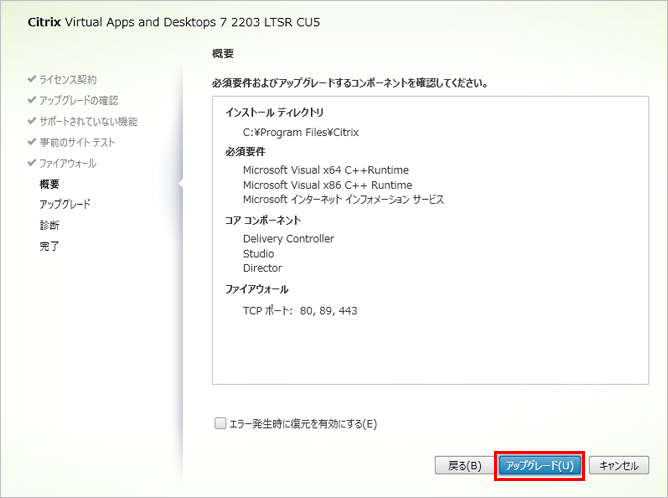This screenshot has height=498, width=668.
Task: Click TCP ポート: 80, 89, 443 line
Action: [x=300, y=311]
